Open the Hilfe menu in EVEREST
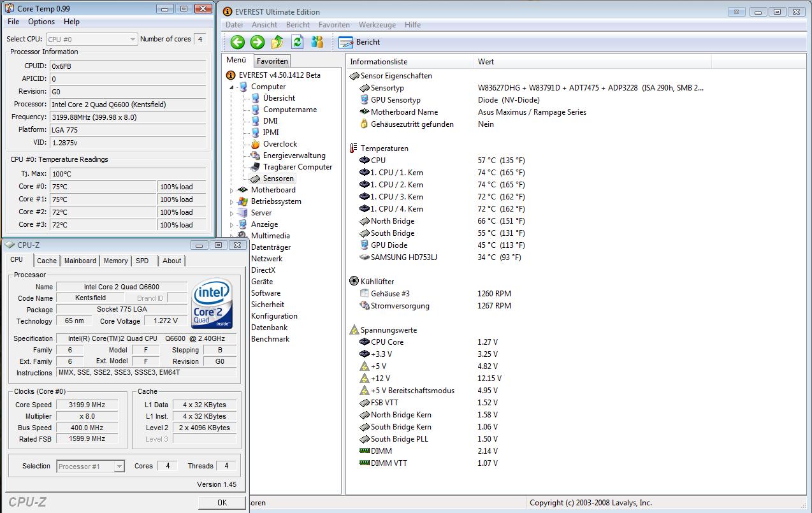The width and height of the screenshot is (812, 513). click(412, 25)
